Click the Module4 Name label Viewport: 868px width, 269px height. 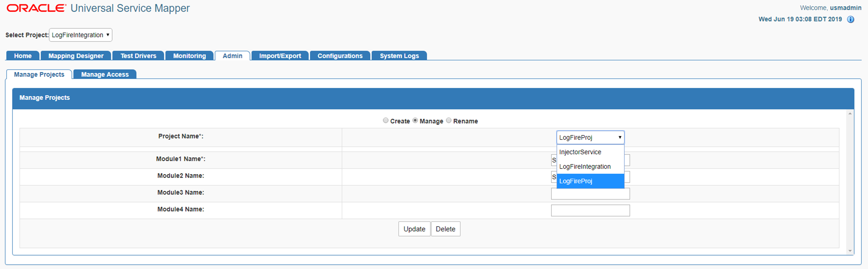click(181, 209)
